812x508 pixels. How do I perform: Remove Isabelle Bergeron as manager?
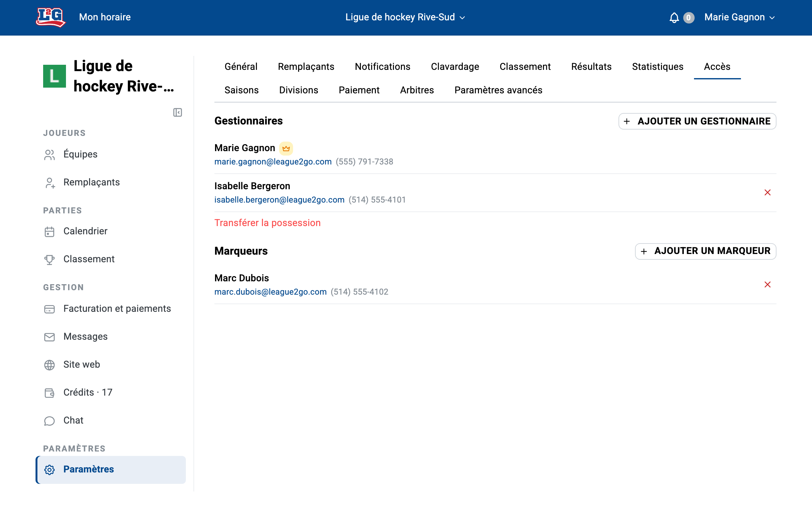tap(767, 192)
